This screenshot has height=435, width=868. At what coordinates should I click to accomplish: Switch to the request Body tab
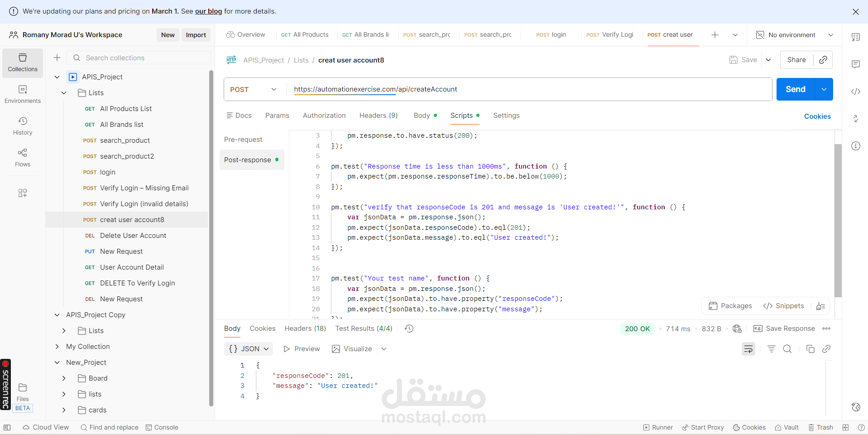pos(425,116)
